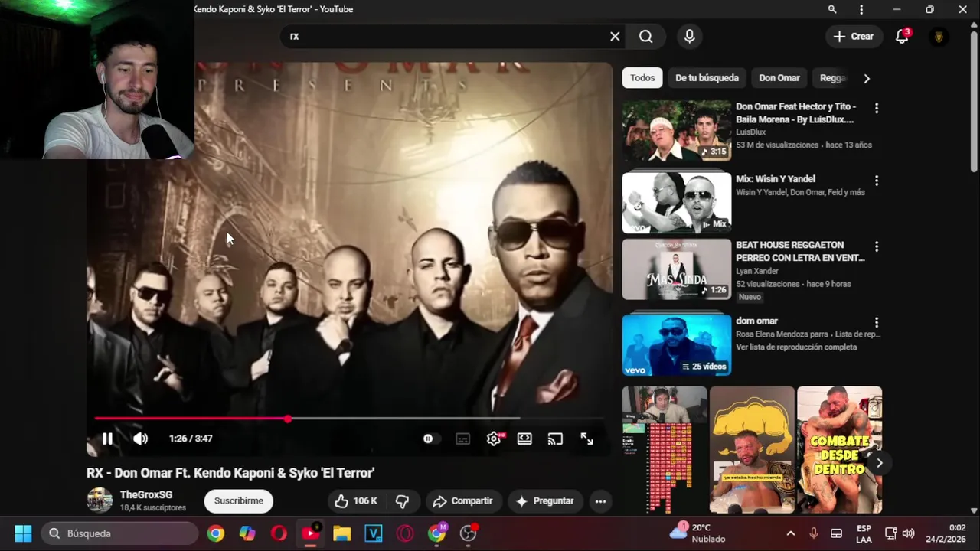Select the De tu búsqueda chip
The image size is (980, 551).
point(707,78)
